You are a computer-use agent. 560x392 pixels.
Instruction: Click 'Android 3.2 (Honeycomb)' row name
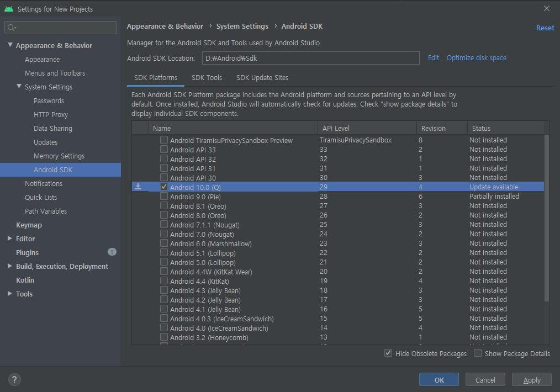209,337
